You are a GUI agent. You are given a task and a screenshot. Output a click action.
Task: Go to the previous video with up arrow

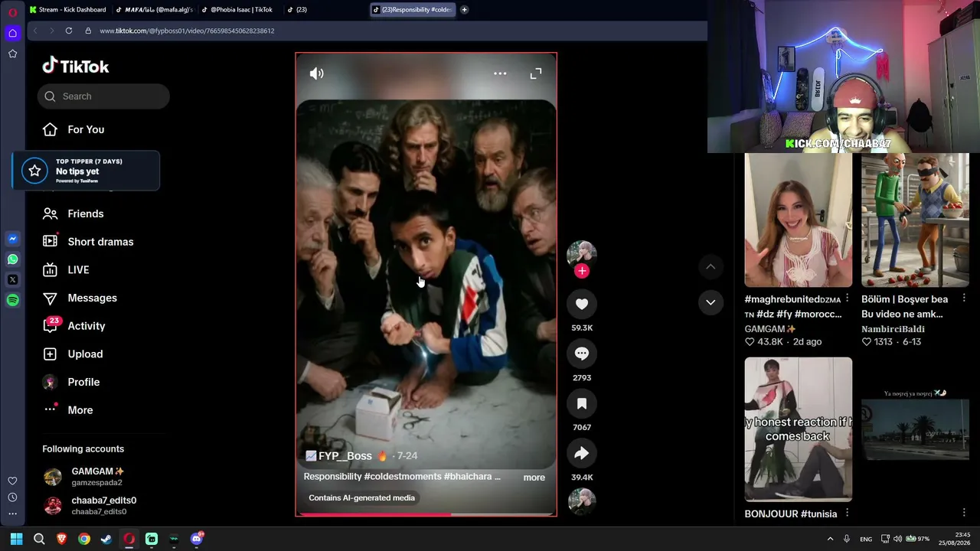point(710,266)
